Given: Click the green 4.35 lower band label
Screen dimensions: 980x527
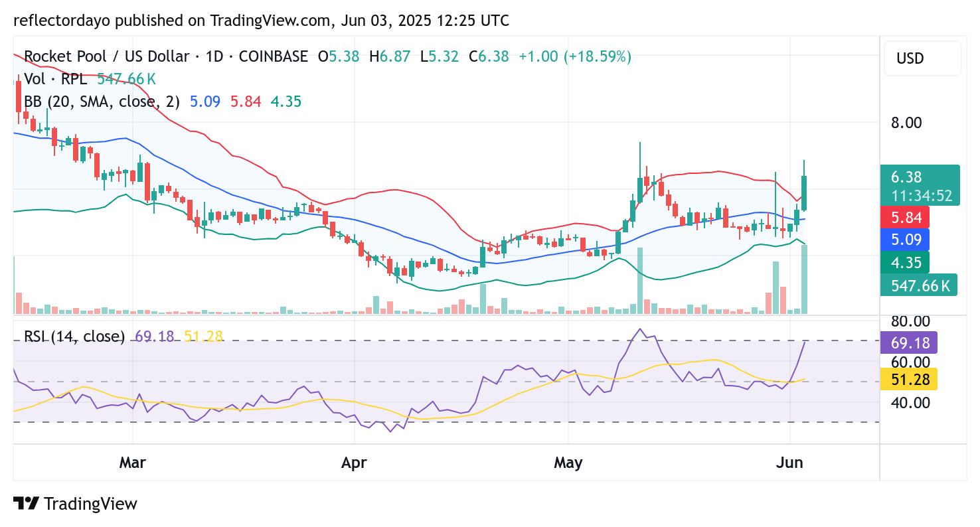Looking at the screenshot, I should [x=906, y=262].
